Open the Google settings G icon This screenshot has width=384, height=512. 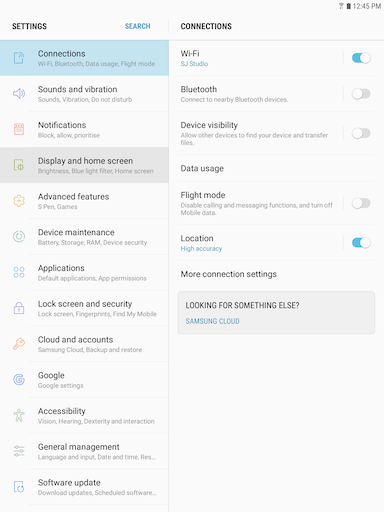[x=19, y=379]
